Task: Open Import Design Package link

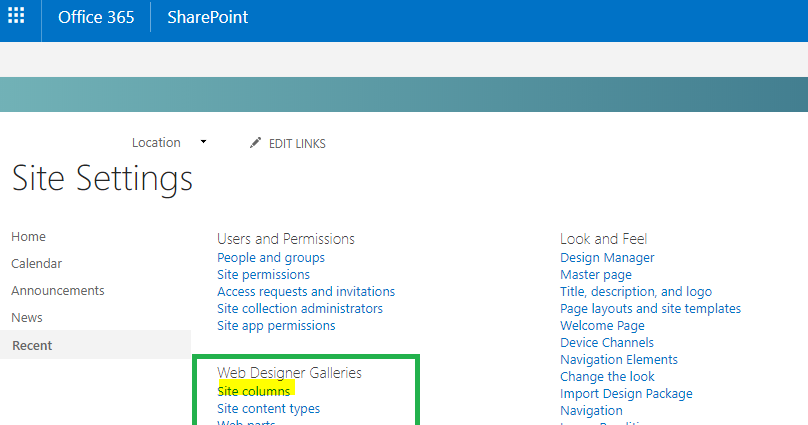Action: click(x=626, y=394)
